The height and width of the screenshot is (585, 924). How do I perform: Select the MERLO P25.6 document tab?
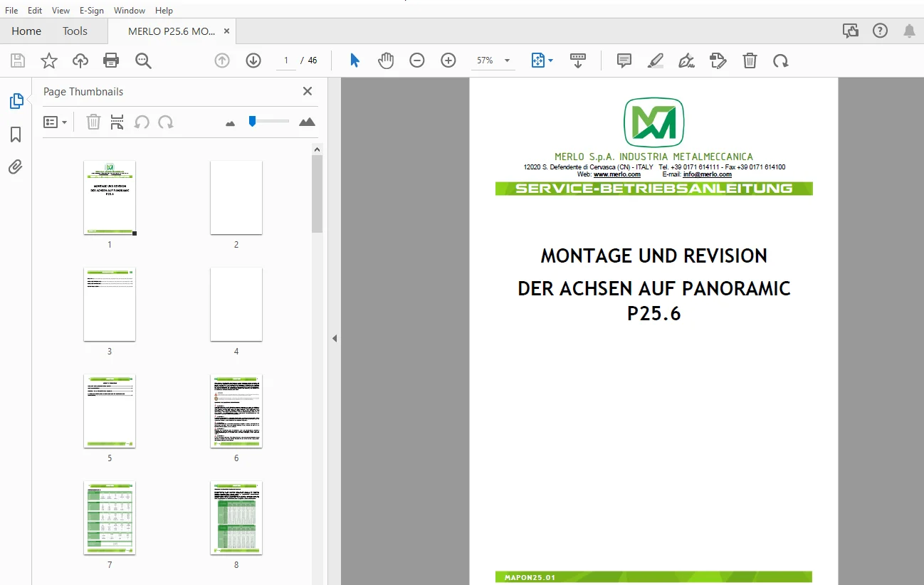[x=172, y=31]
